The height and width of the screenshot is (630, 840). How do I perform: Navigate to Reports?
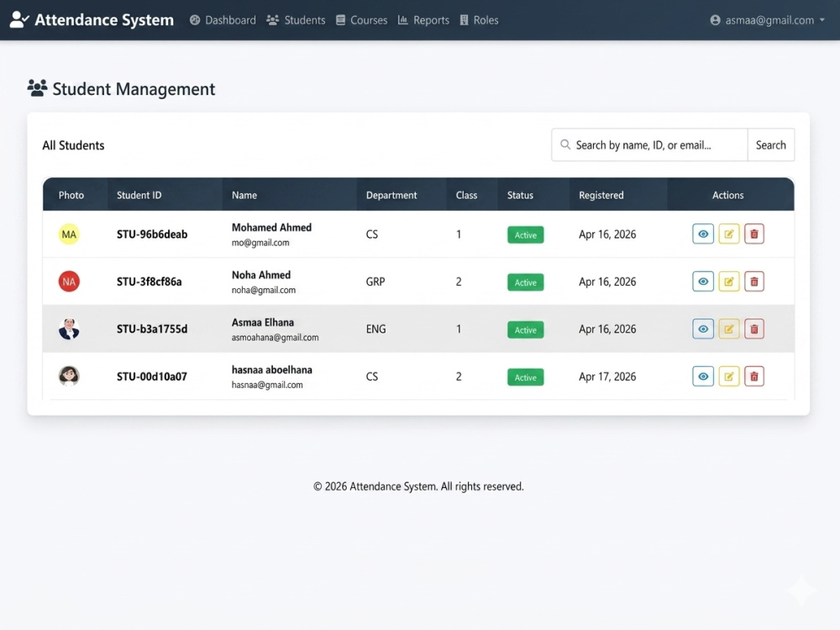pos(423,20)
